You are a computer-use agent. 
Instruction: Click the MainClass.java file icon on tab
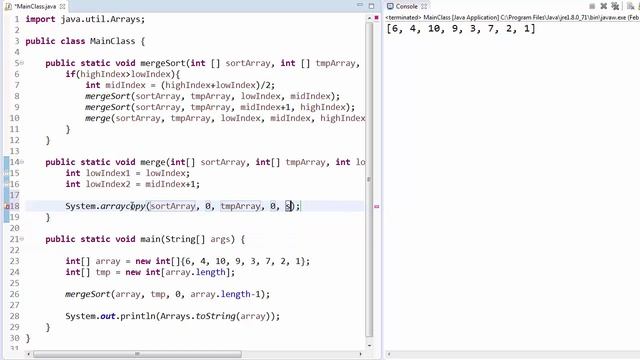pos(8,7)
